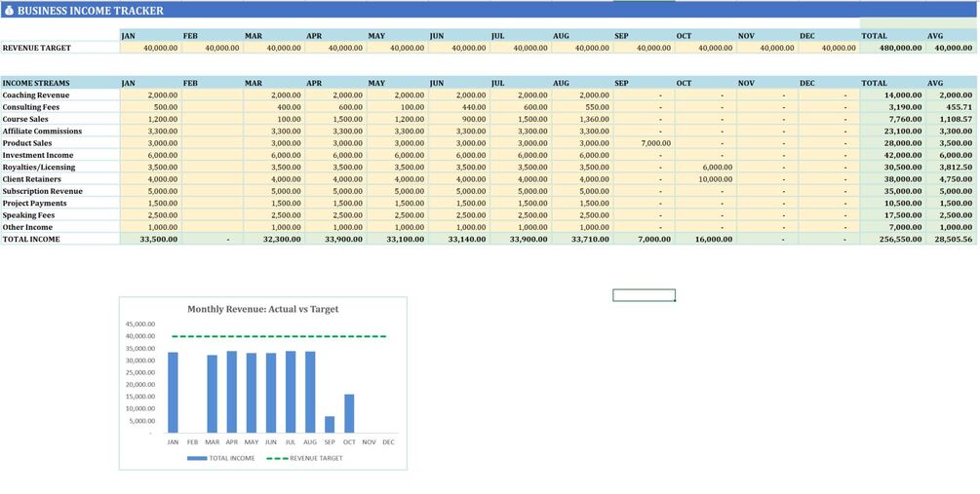The height and width of the screenshot is (494, 980).
Task: Click TOTAL INCOME AUG cell 33,710.00
Action: (x=582, y=239)
